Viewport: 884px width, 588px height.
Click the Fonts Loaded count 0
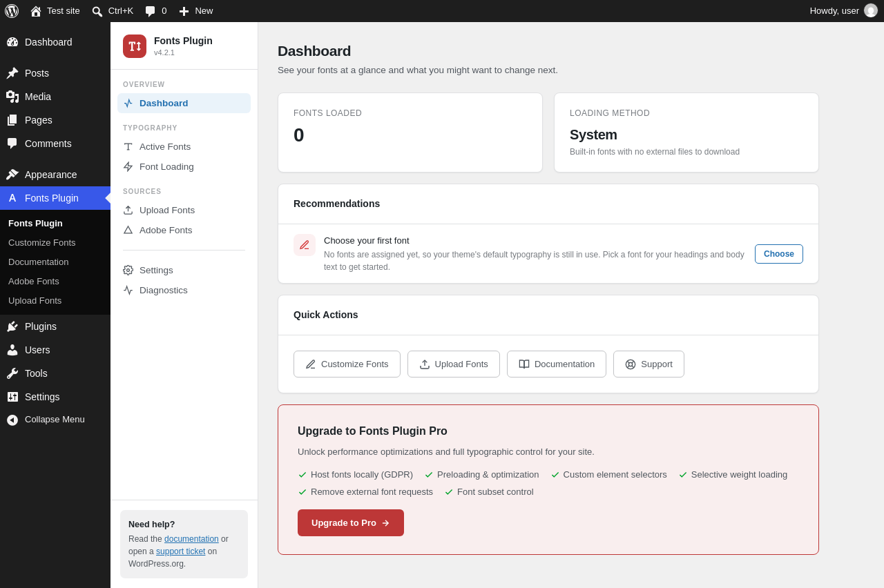coord(299,135)
